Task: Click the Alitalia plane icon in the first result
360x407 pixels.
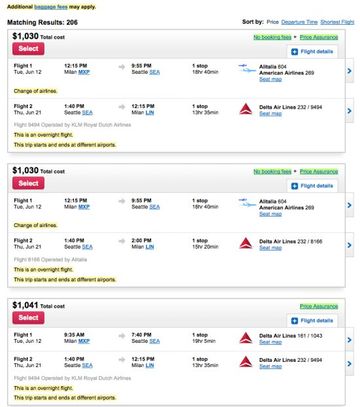Action: pyautogui.click(x=247, y=68)
